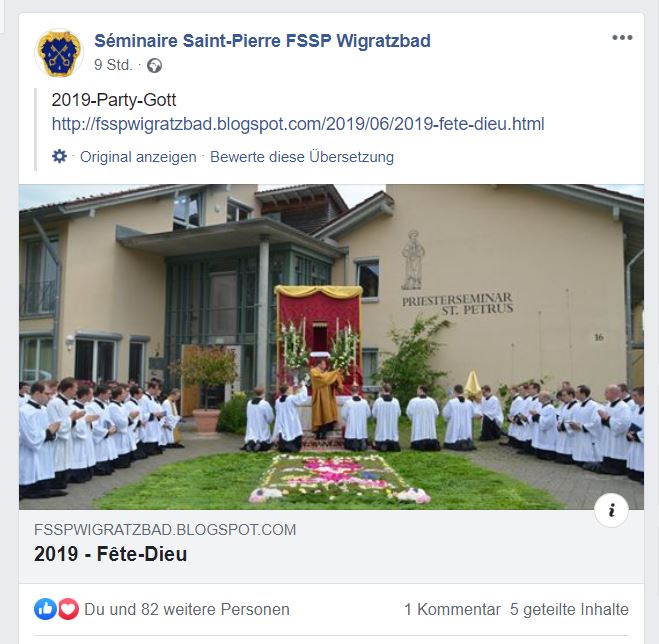Click the gray link preview card area
The height and width of the screenshot is (644, 659).
(331, 546)
